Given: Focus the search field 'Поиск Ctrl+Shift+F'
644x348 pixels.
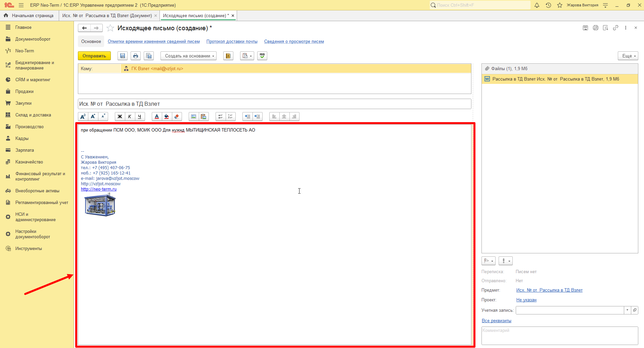Looking at the screenshot, I should pos(480,5).
